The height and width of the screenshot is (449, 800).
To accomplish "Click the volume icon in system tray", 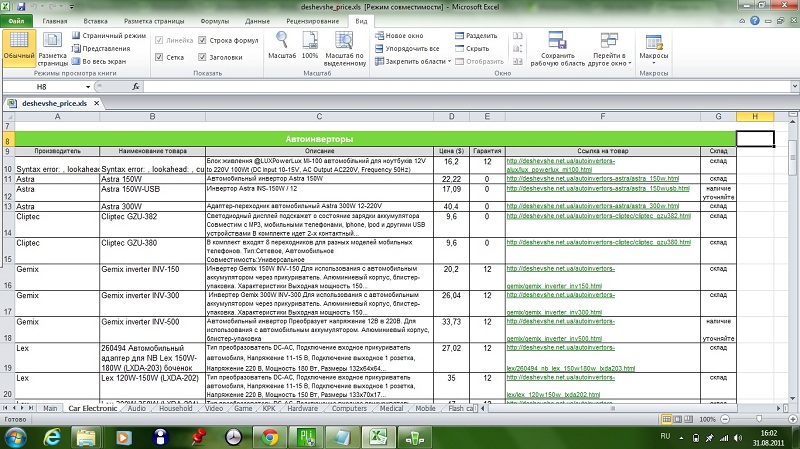I will click(738, 438).
